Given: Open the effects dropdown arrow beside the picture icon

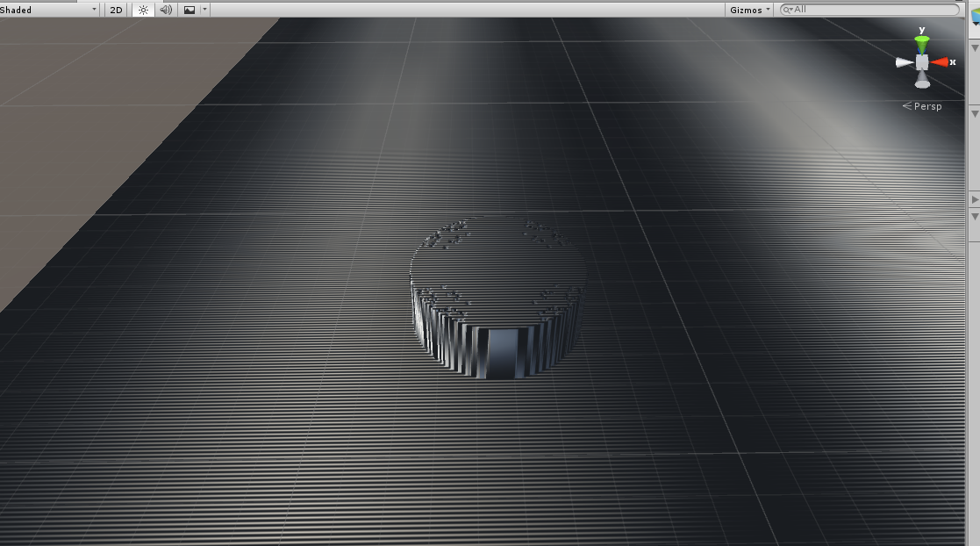Looking at the screenshot, I should [x=204, y=10].
